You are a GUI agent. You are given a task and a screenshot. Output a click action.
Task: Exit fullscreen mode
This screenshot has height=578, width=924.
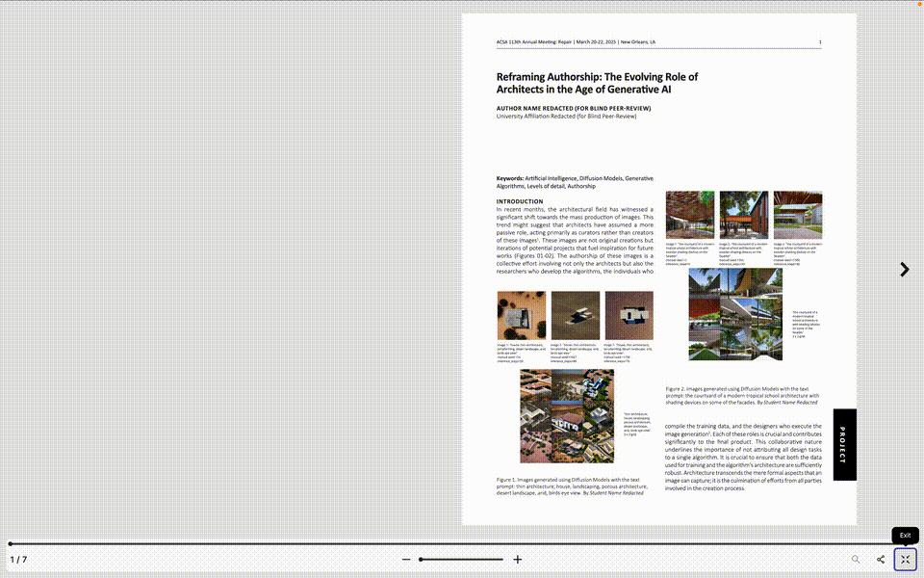tap(905, 559)
